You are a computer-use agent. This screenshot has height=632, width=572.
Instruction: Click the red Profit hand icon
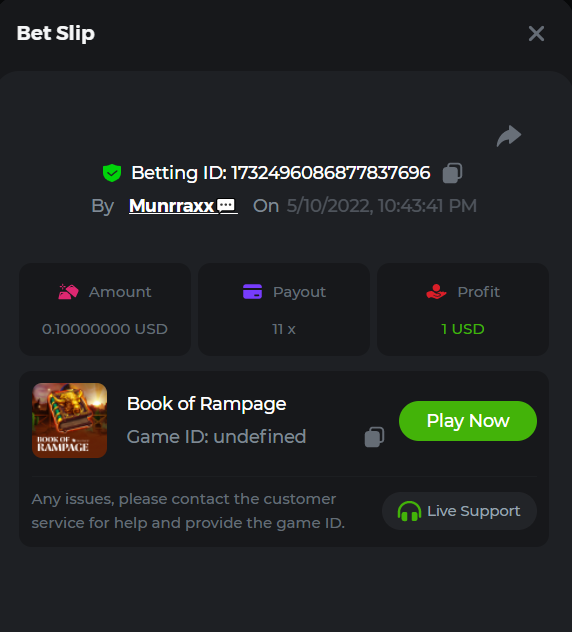pos(436,291)
